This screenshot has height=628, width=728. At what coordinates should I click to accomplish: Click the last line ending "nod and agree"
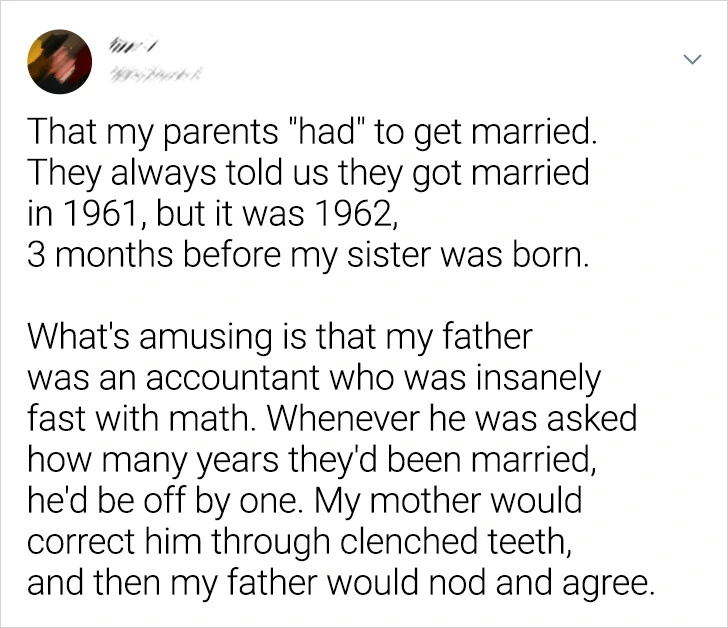click(x=339, y=582)
